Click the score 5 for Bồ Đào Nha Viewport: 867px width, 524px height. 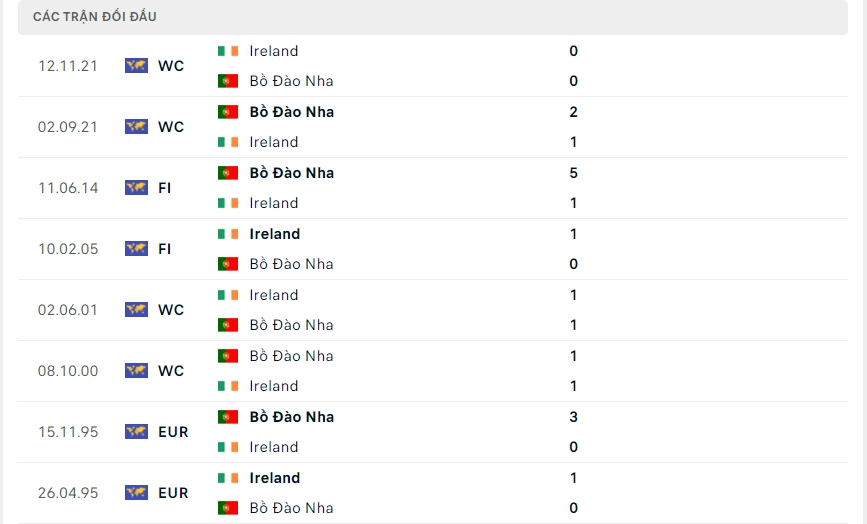(x=573, y=173)
